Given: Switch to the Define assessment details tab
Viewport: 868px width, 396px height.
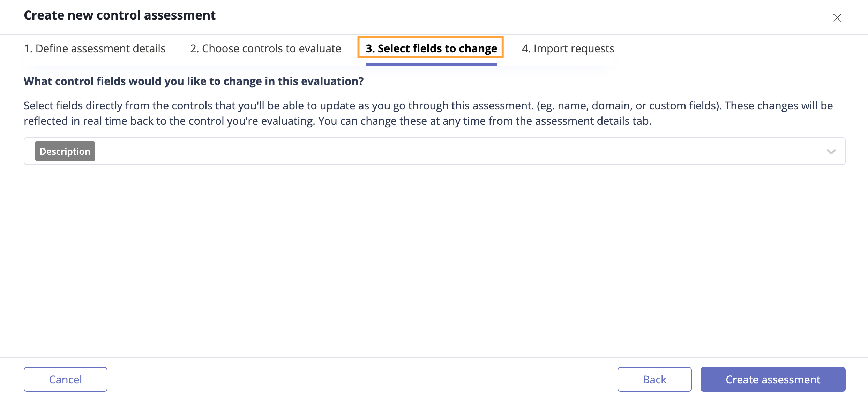Looking at the screenshot, I should 95,48.
